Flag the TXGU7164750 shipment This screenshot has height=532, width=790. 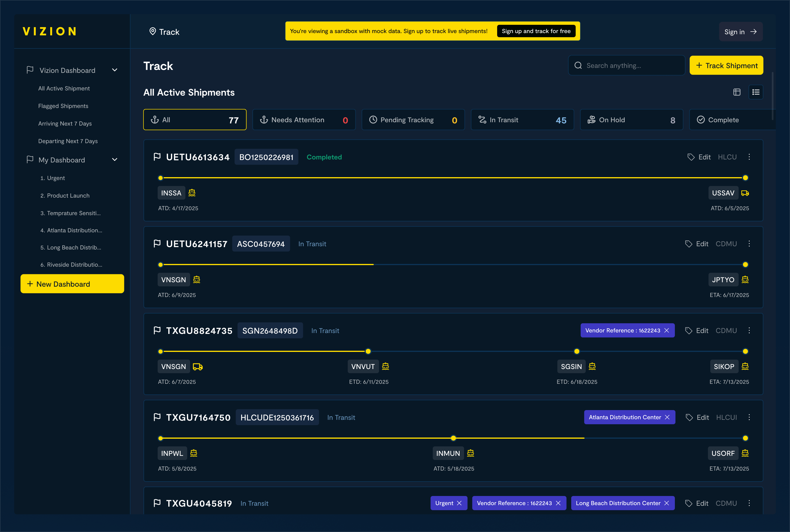(157, 417)
